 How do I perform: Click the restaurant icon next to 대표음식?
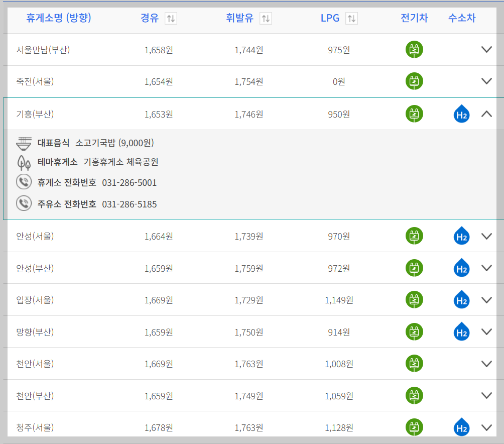[24, 143]
